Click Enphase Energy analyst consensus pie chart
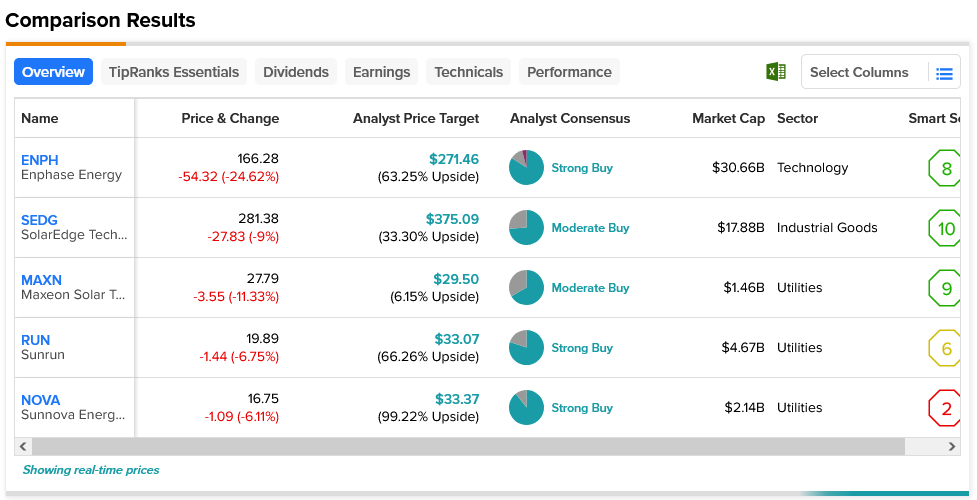977x500 pixels. [x=526, y=168]
